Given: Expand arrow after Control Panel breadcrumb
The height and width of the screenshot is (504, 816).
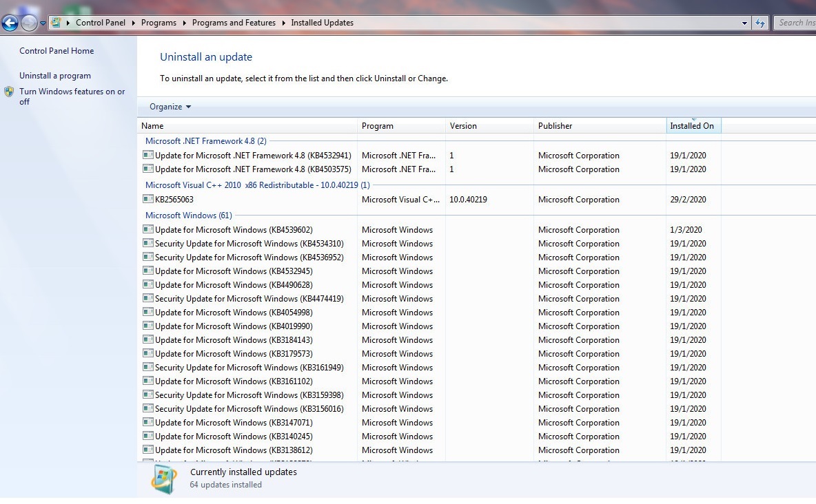Looking at the screenshot, I should tap(133, 23).
